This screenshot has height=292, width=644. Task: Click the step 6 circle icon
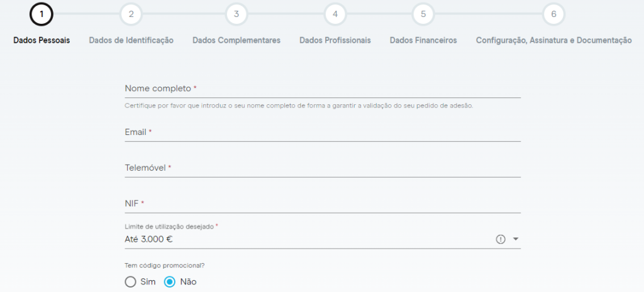[553, 14]
